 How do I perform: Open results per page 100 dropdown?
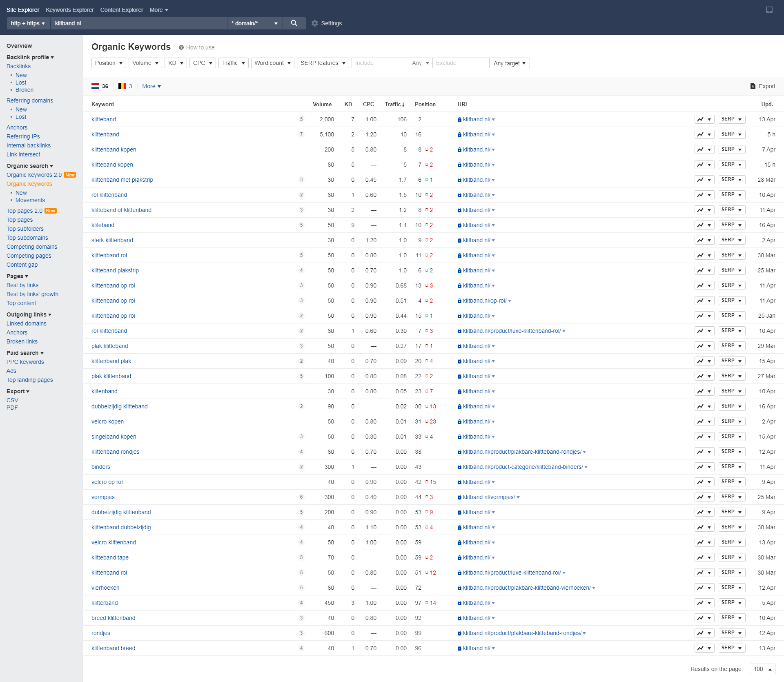(x=762, y=669)
